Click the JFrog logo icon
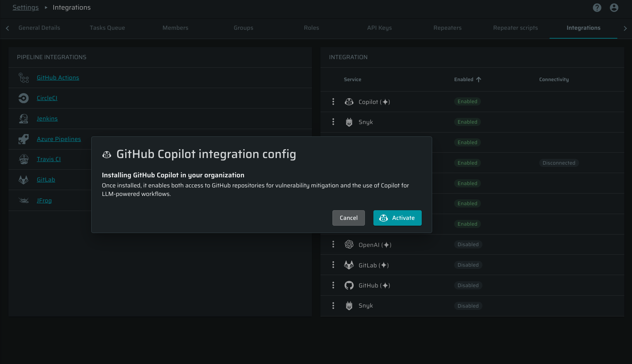This screenshot has width=632, height=364. click(24, 200)
